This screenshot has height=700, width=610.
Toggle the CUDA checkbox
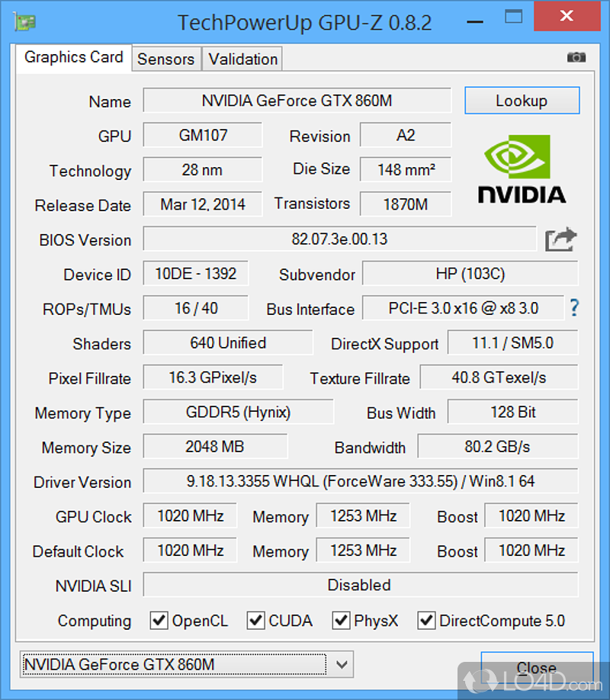(256, 621)
